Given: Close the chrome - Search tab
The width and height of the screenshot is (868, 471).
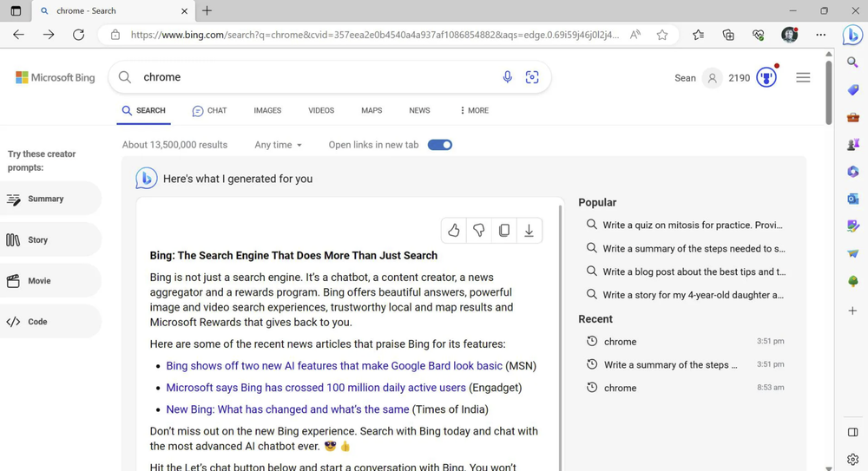Looking at the screenshot, I should [184, 10].
